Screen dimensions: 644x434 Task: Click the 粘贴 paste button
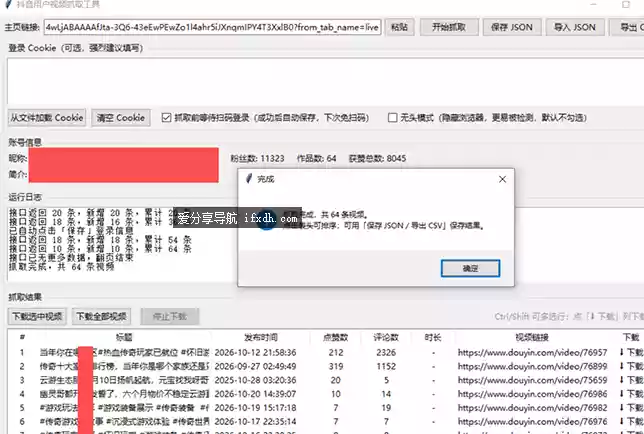pos(400,28)
